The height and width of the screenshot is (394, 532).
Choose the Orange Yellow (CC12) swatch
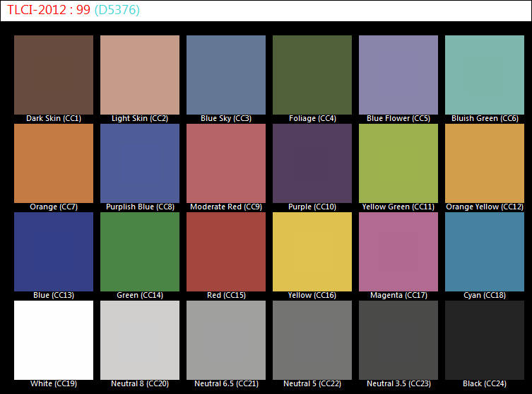[x=485, y=163]
